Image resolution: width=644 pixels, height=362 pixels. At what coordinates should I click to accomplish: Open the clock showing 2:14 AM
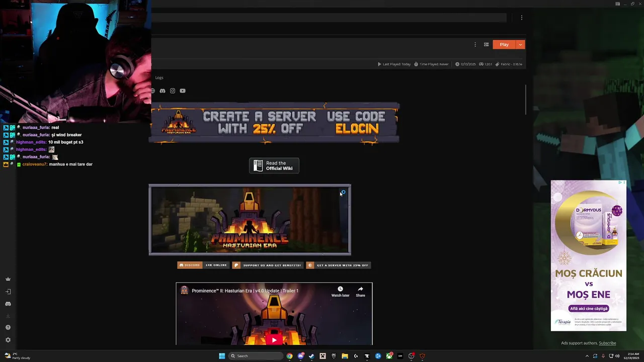coord(632,356)
